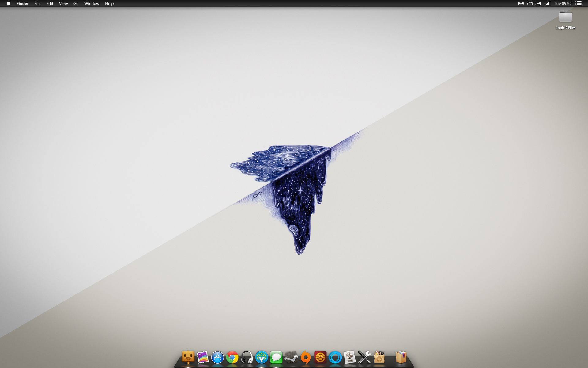Open the Edit menu
Viewport: 588px width, 368px height.
50,3
